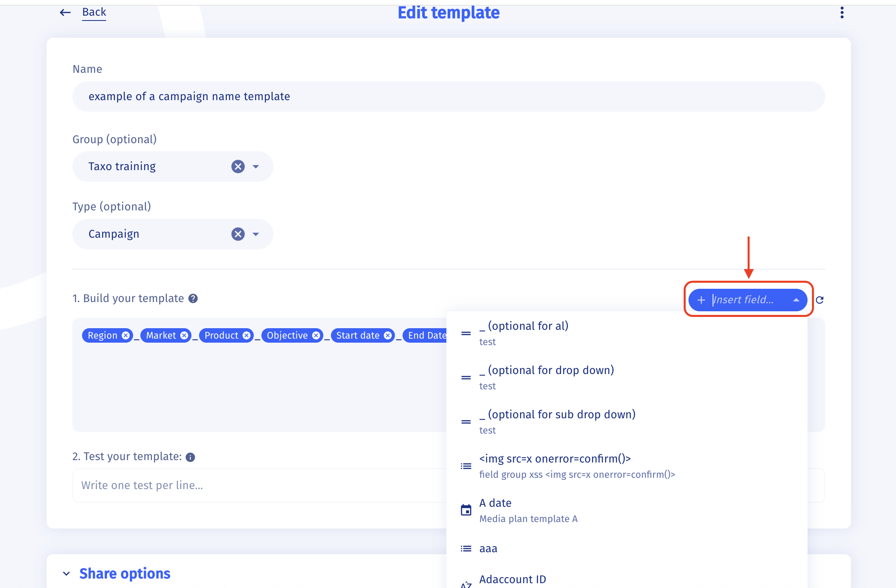Clear the Campaign type selection
Image resolution: width=896 pixels, height=588 pixels.
point(238,234)
